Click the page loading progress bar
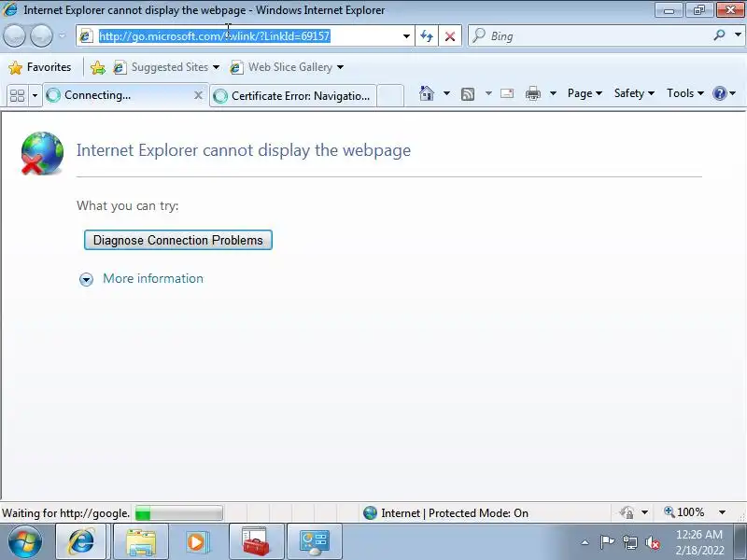 [x=178, y=513]
